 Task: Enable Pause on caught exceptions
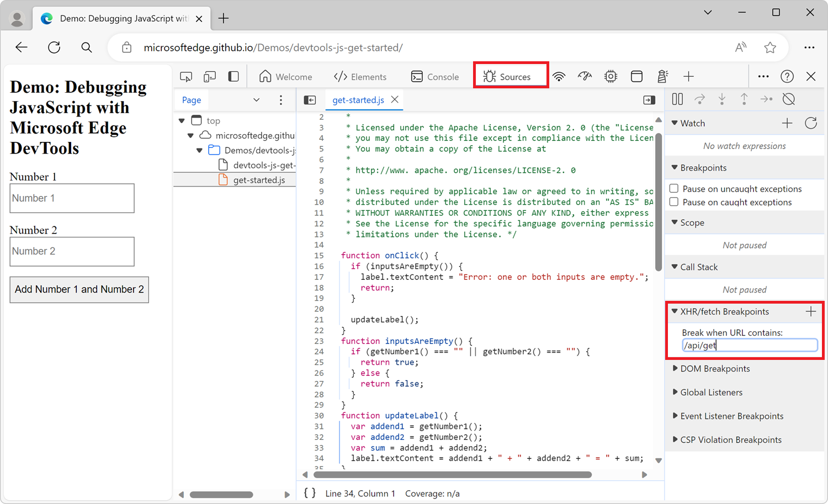tap(674, 201)
